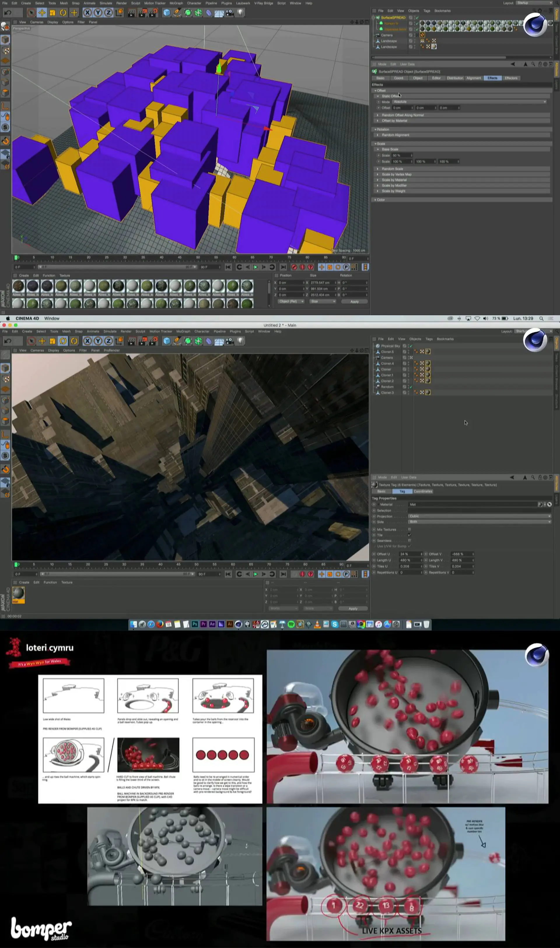560x948 pixels.
Task: Click frame 50 on top window timeline
Action: click(198, 257)
